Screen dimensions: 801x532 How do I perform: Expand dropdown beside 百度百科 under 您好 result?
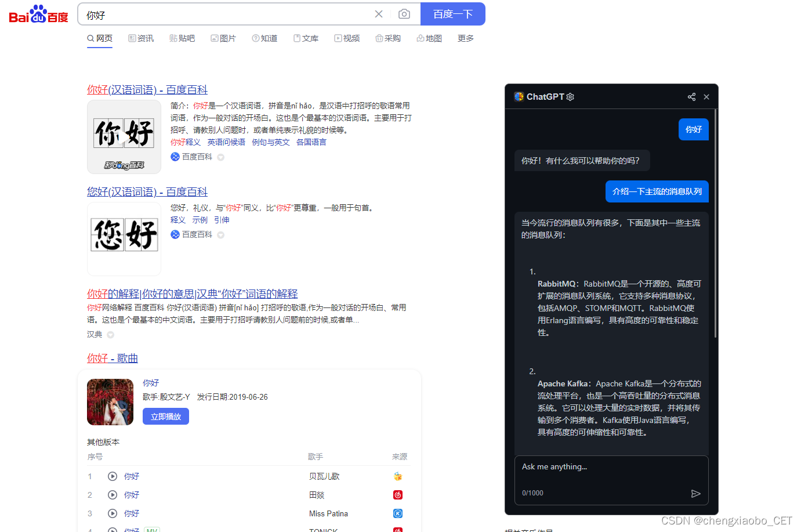(x=221, y=235)
